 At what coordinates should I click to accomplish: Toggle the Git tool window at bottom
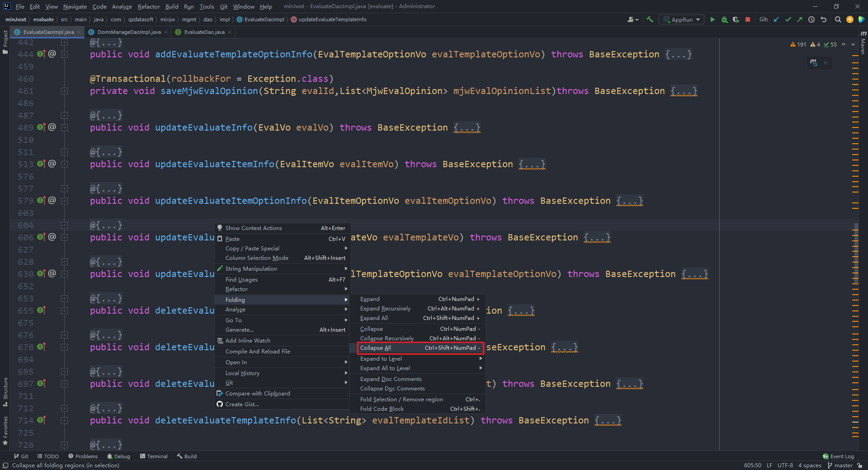pos(21,456)
